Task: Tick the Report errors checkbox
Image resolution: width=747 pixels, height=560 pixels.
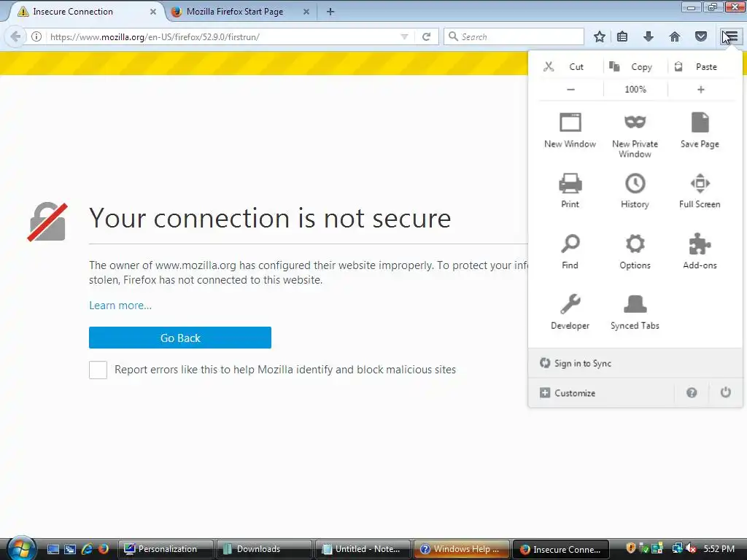Action: (98, 370)
